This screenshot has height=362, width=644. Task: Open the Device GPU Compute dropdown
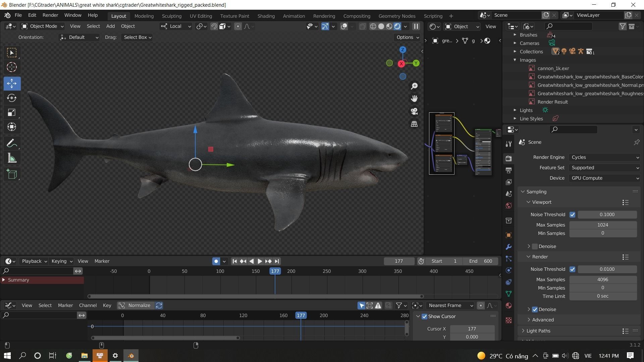pyautogui.click(x=604, y=178)
